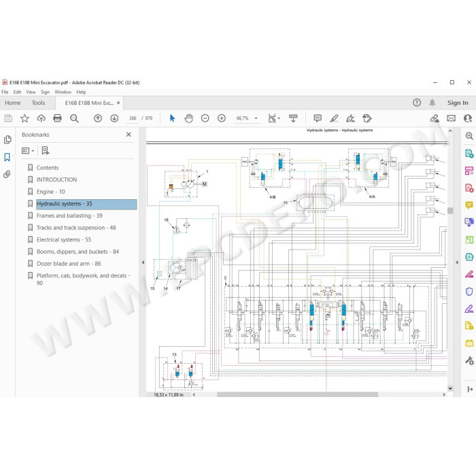Open the Help question mark
This screenshot has width=476, height=476.
click(x=417, y=103)
